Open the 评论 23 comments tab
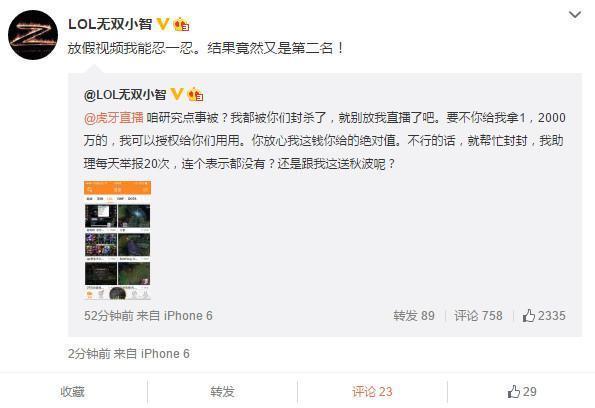The image size is (595, 408). point(372,392)
